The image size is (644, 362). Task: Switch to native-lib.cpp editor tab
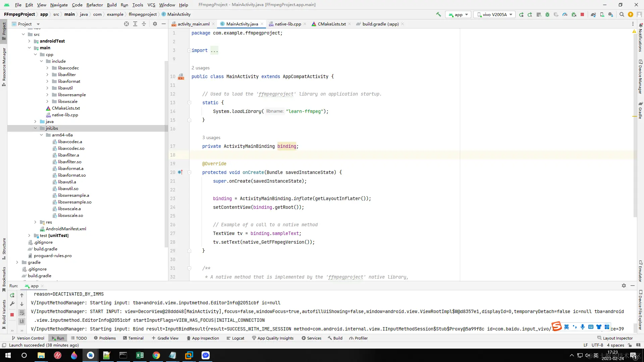click(287, 24)
